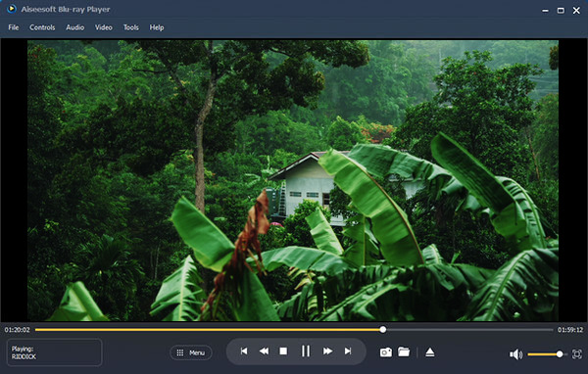Open the Help menu
The height and width of the screenshot is (374, 588).
point(157,27)
